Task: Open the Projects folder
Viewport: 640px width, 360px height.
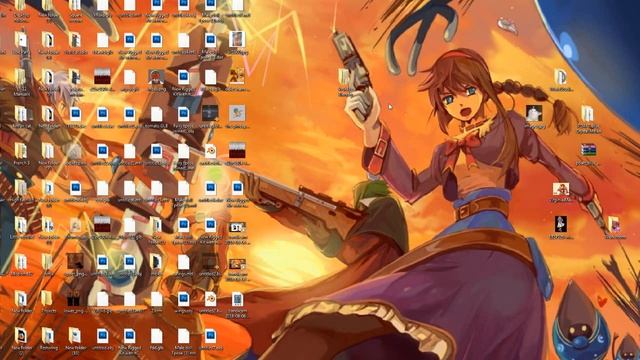Action: (x=48, y=299)
